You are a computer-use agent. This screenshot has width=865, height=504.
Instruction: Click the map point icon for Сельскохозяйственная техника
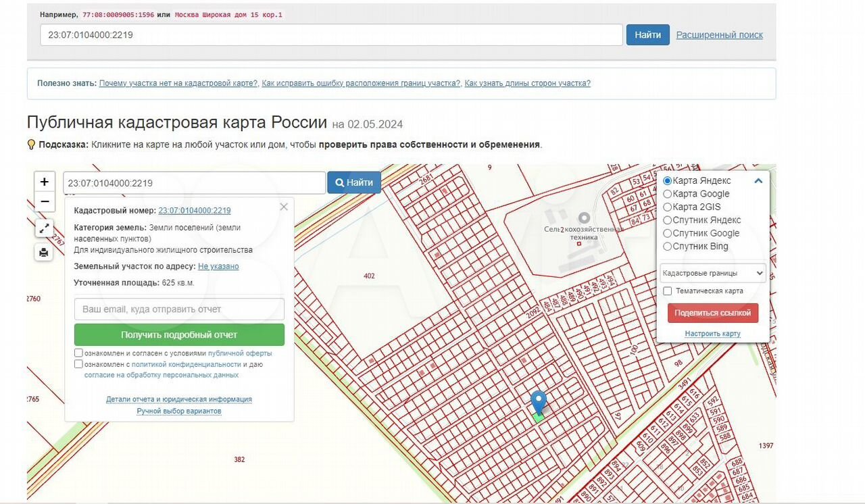(x=584, y=218)
